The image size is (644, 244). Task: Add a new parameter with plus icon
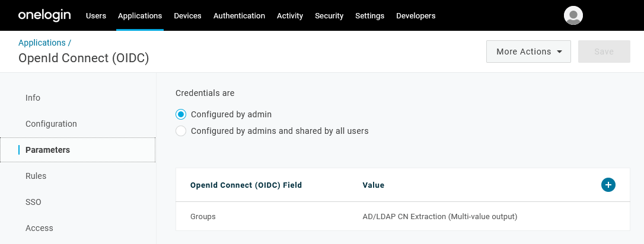tap(608, 185)
